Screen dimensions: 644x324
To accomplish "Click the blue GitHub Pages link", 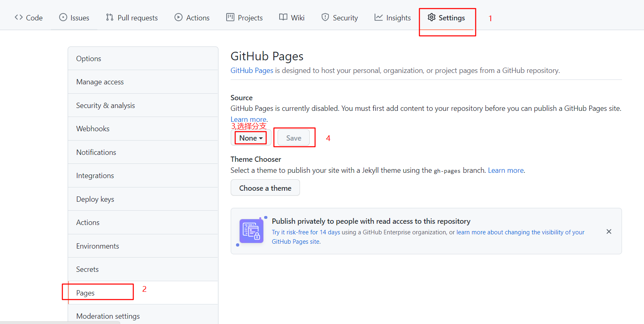I will [252, 71].
